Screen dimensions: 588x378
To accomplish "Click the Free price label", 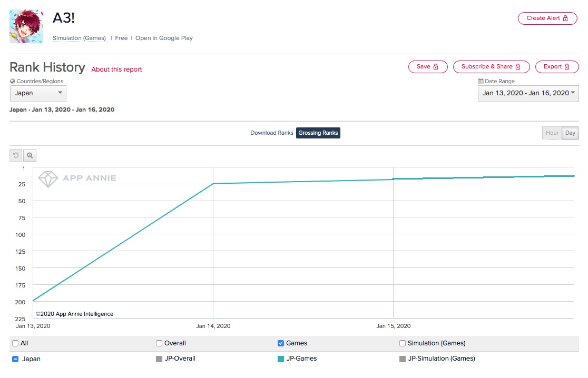I will [121, 38].
